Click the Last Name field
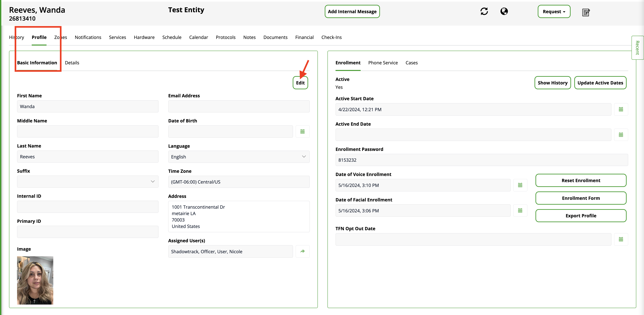Viewport: 644px width, 315px height. (87, 157)
